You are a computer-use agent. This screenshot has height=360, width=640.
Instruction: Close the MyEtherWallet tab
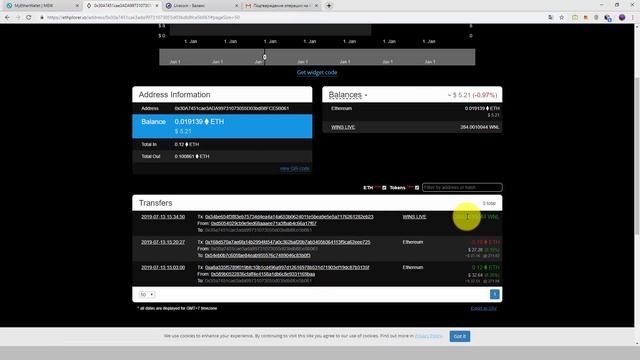(x=77, y=6)
